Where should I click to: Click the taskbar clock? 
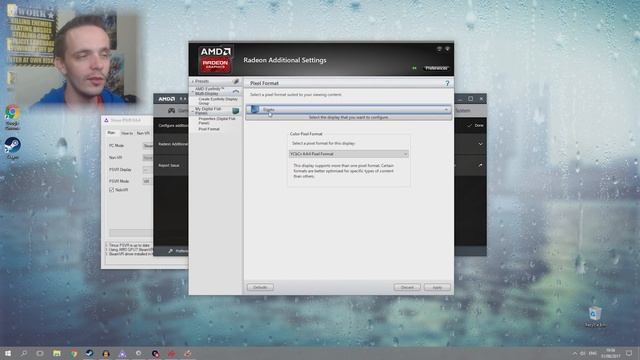pyautogui.click(x=611, y=353)
